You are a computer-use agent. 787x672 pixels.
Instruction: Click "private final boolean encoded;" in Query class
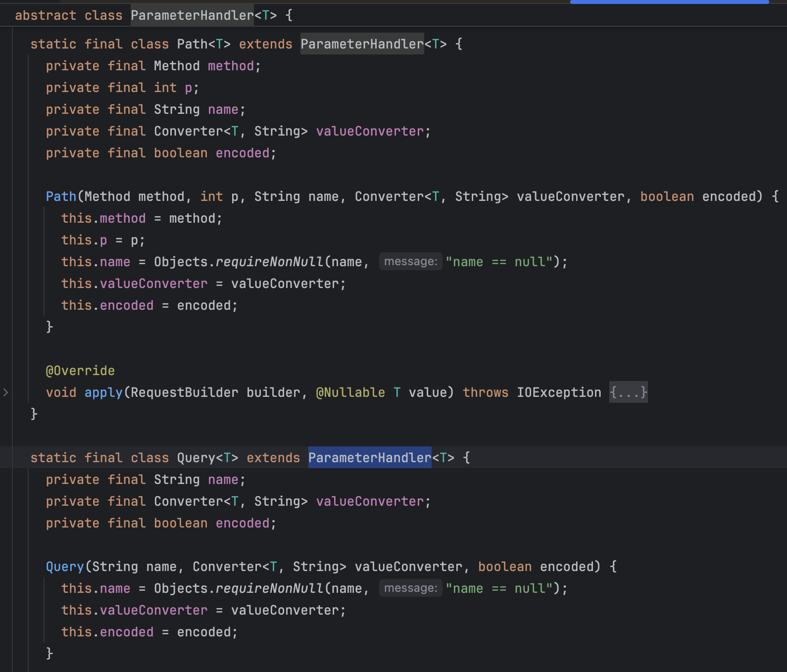click(x=161, y=523)
